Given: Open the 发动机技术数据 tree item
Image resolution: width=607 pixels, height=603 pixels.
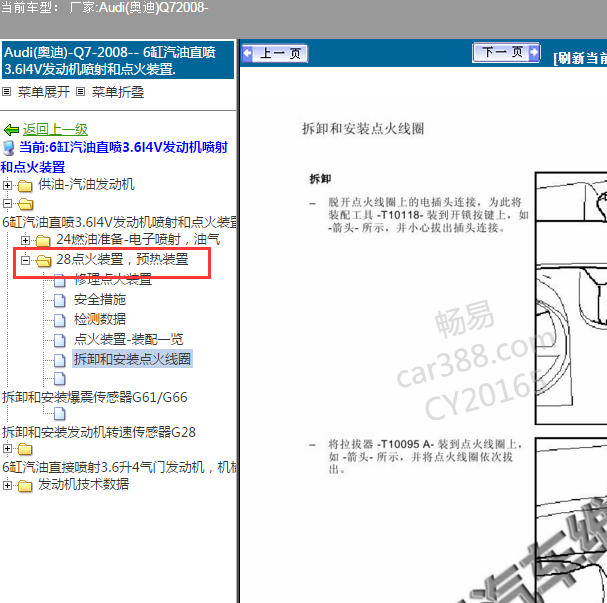Looking at the screenshot, I should (x=83, y=485).
